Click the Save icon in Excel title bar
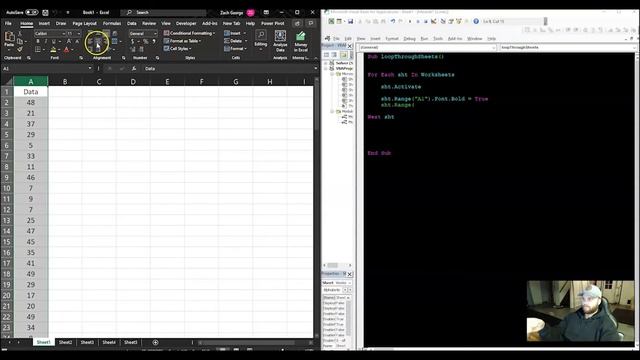Viewport: 640px width, 360px height. coord(45,12)
